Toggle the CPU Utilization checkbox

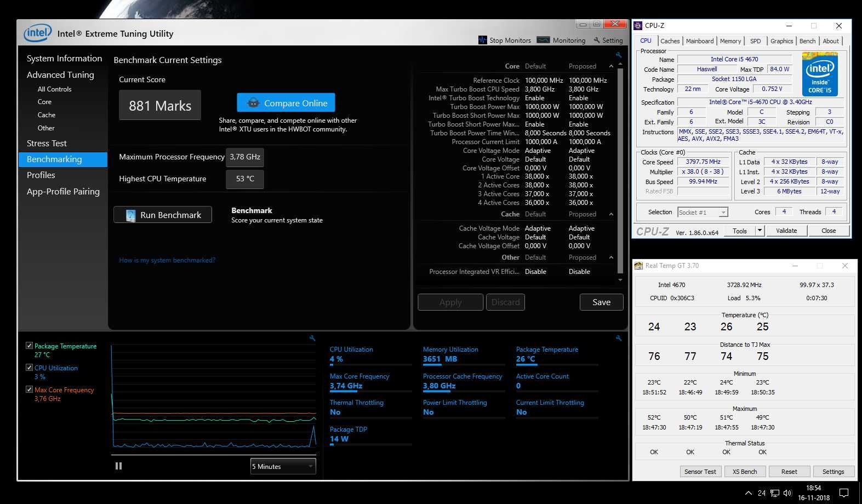tap(29, 368)
